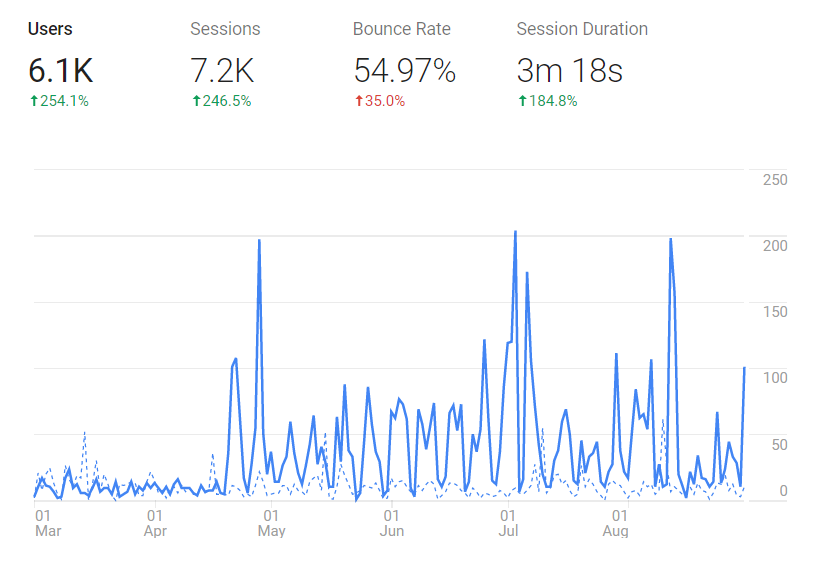Click the 01 Jun date label
The width and height of the screenshot is (813, 564).
[392, 523]
